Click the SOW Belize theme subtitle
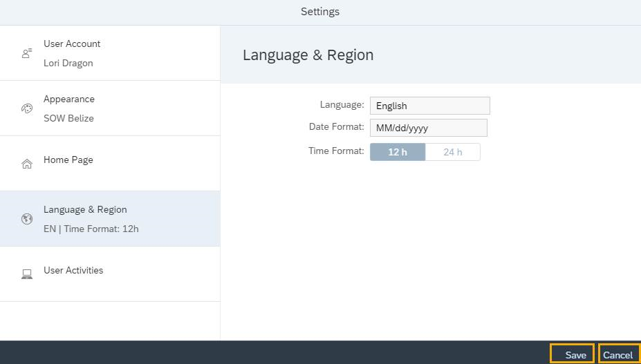641x364 pixels. coord(68,118)
